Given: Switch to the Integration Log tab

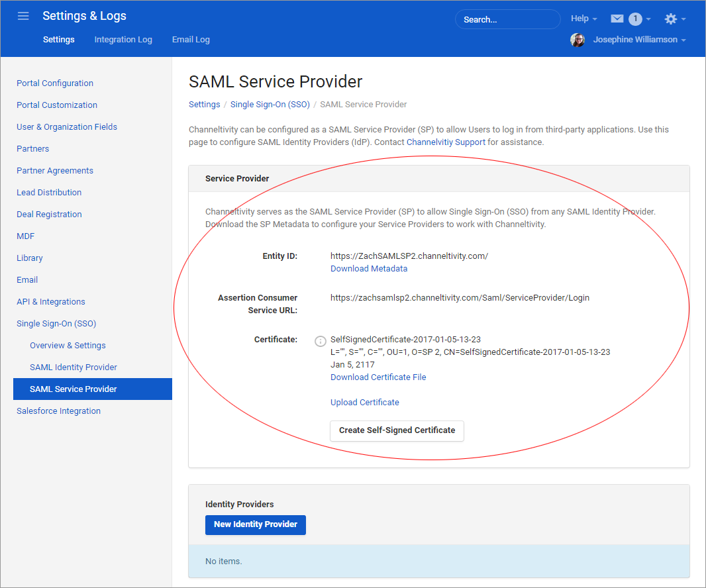Looking at the screenshot, I should [x=123, y=40].
